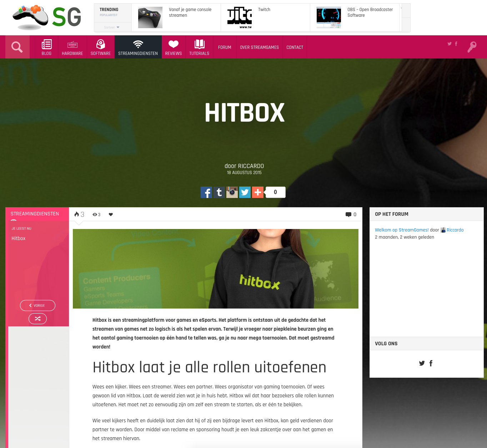Click the search magnifier icon
487x448 pixels.
point(17,47)
